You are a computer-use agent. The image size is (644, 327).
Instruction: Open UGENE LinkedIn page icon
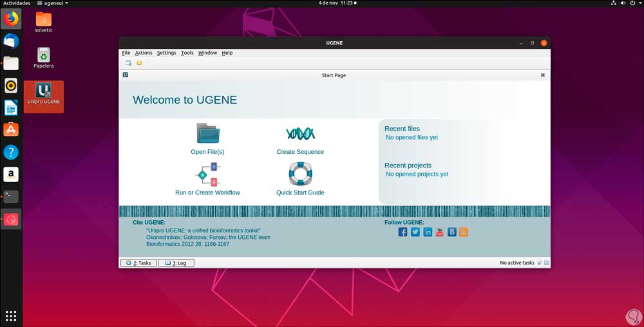pyautogui.click(x=428, y=232)
